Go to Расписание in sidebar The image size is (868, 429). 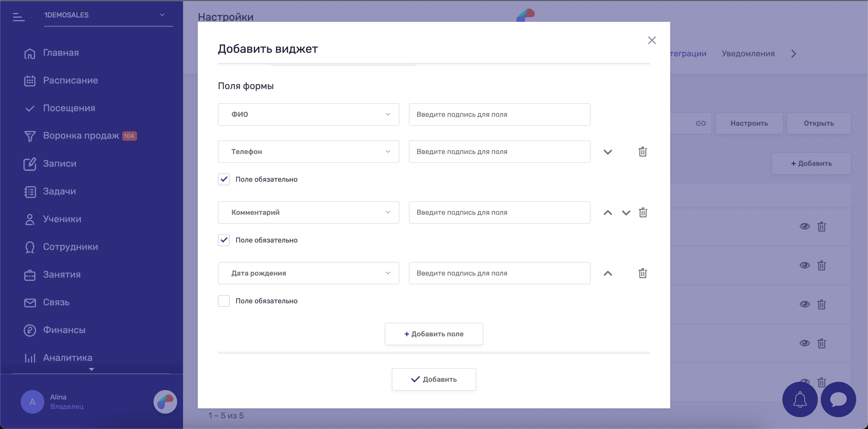coord(71,81)
